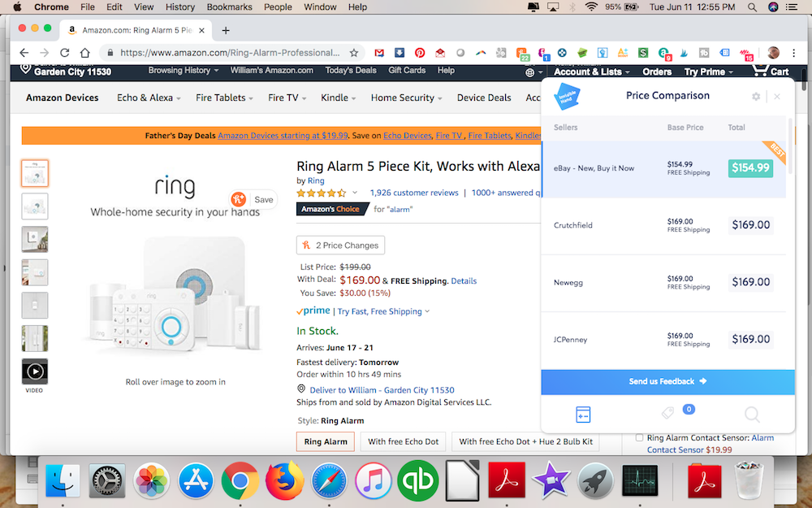This screenshot has height=508, width=812.
Task: Open the Bookmarks menu
Action: tap(230, 7)
